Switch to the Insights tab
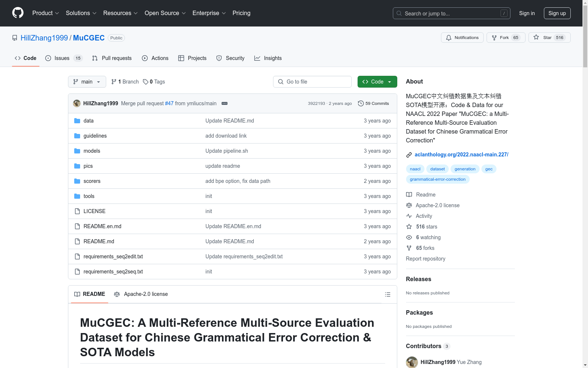 268,58
